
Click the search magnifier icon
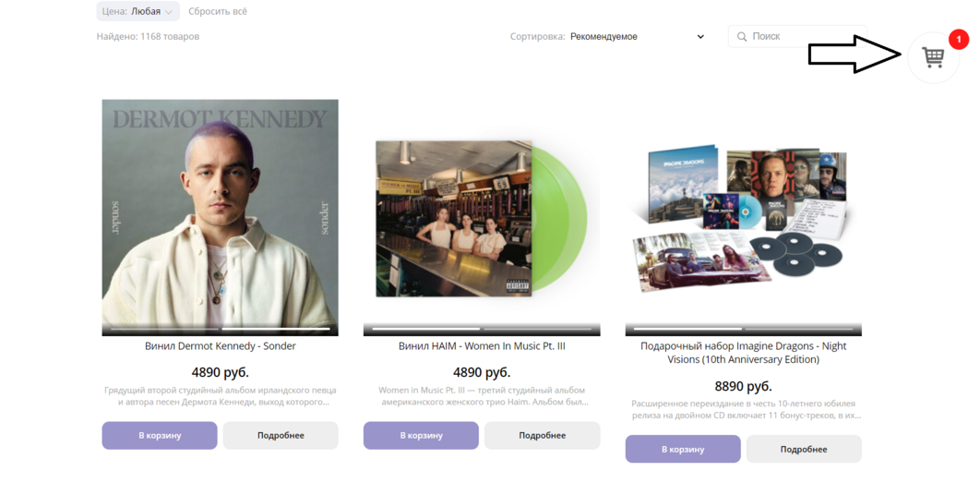click(742, 36)
